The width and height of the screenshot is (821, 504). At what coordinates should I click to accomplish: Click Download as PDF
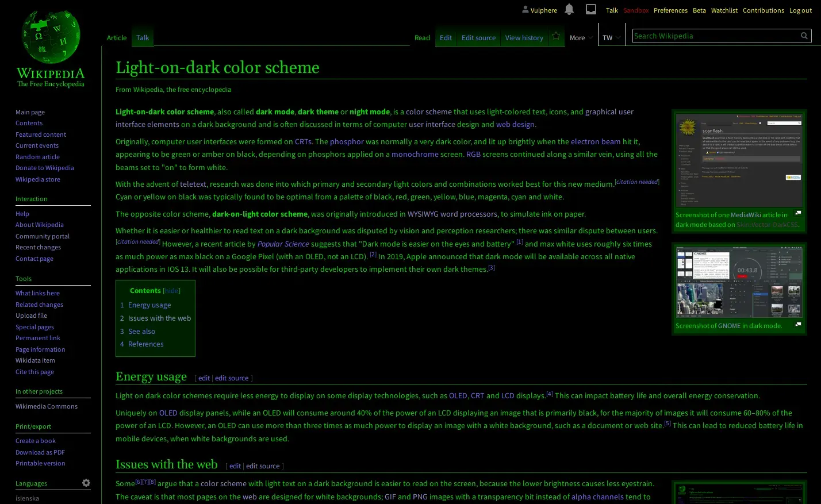click(40, 452)
